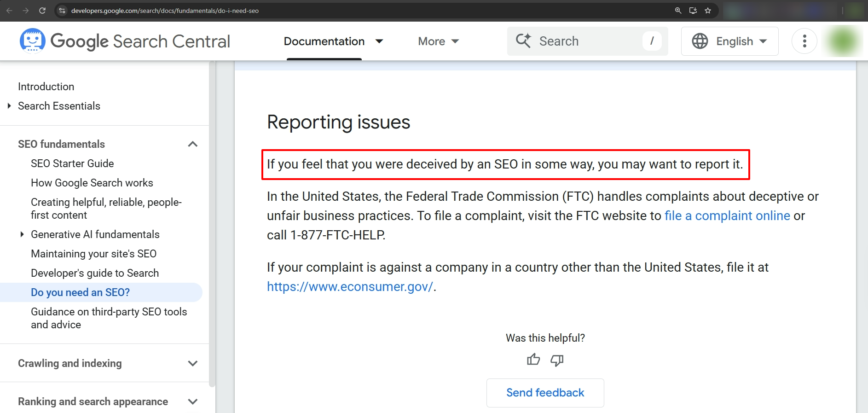The width and height of the screenshot is (868, 413).
Task: Click the Google Search Central robot logo
Action: point(32,41)
